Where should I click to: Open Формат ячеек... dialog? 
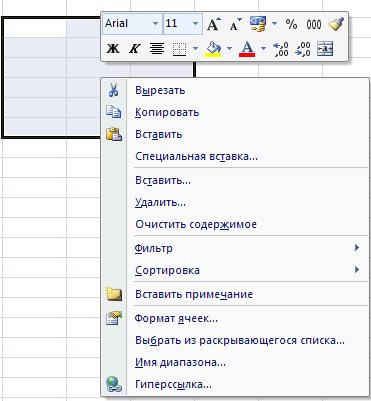235,319
